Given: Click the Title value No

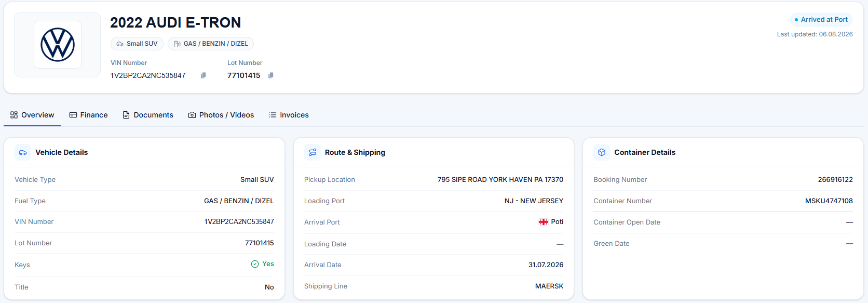Looking at the screenshot, I should pyautogui.click(x=269, y=287).
